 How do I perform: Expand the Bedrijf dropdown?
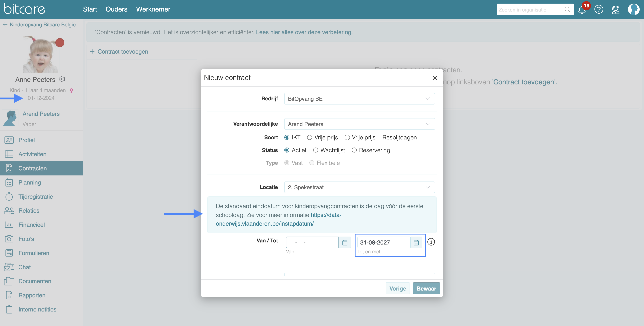359,99
